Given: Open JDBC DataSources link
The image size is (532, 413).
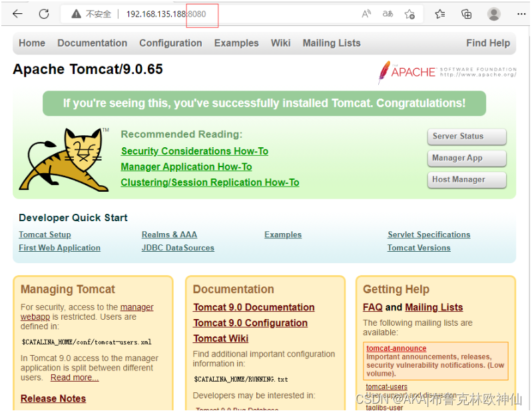Looking at the screenshot, I should click(x=178, y=248).
